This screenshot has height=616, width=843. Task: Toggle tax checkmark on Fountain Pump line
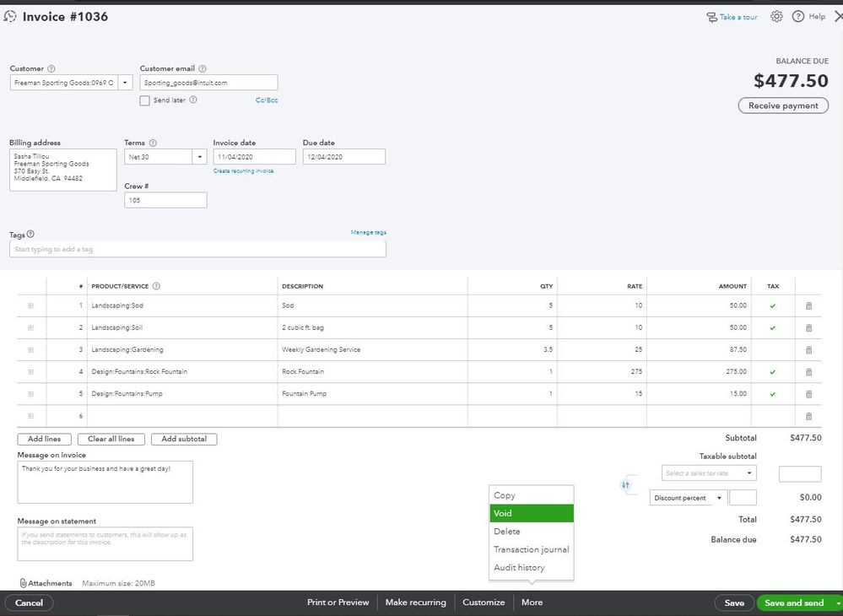pyautogui.click(x=773, y=394)
